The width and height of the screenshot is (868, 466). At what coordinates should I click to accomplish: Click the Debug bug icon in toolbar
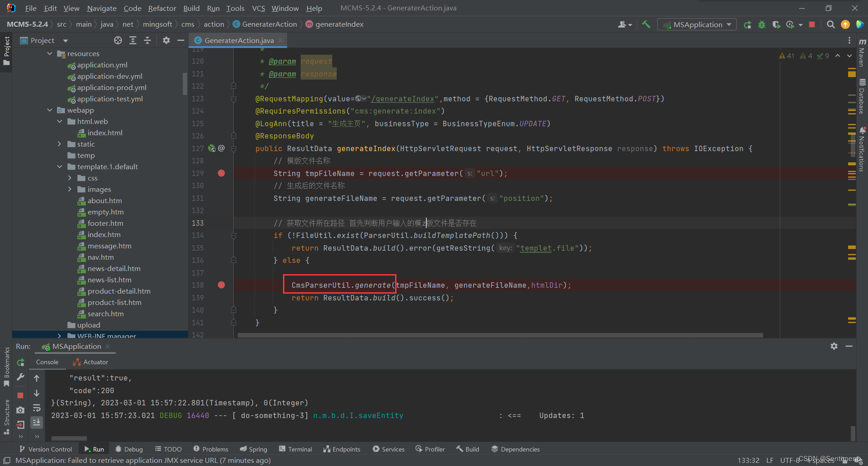[x=762, y=24]
